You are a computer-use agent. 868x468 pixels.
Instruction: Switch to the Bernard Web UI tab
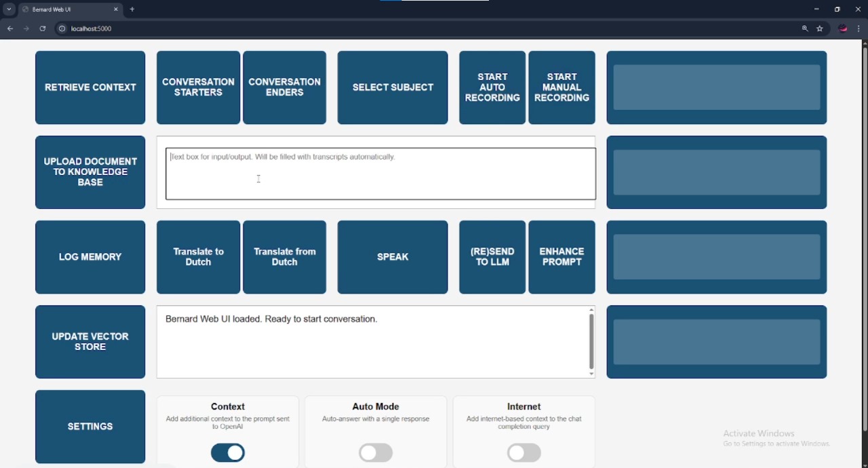[x=64, y=9]
